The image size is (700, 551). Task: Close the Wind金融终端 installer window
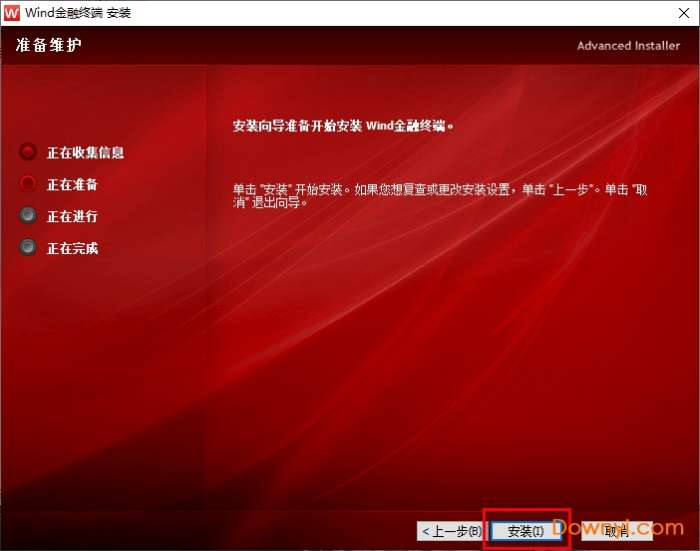tap(683, 13)
